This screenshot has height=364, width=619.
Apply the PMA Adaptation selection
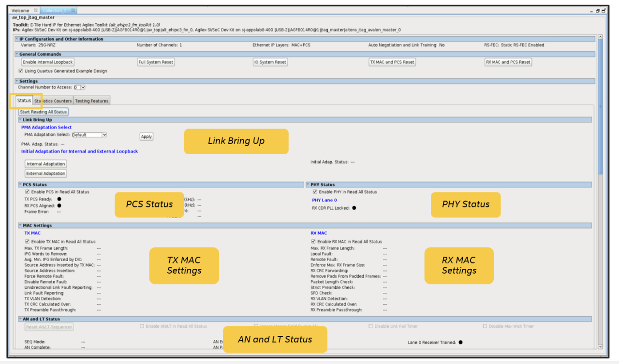pyautogui.click(x=146, y=136)
